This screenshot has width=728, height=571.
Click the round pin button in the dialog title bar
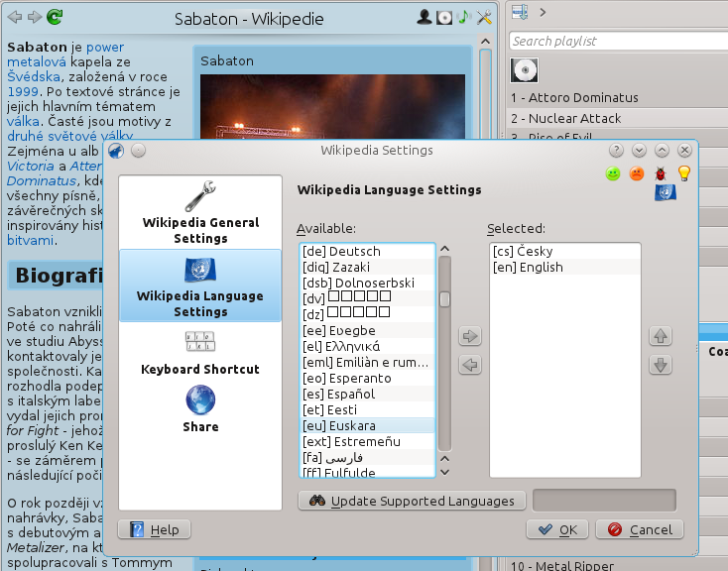coord(138,151)
